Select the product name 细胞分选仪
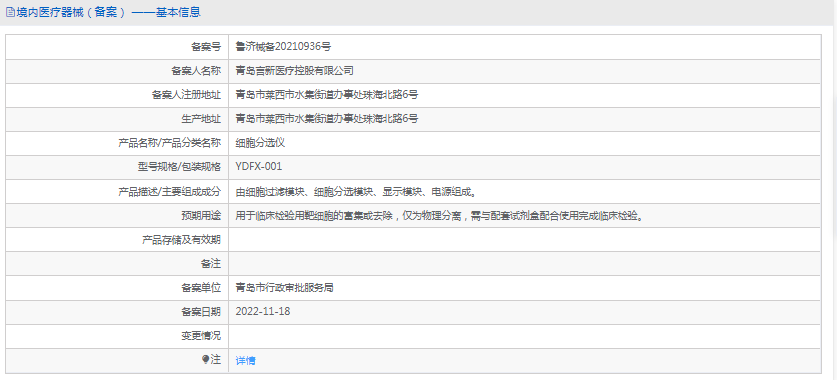 pos(260,142)
